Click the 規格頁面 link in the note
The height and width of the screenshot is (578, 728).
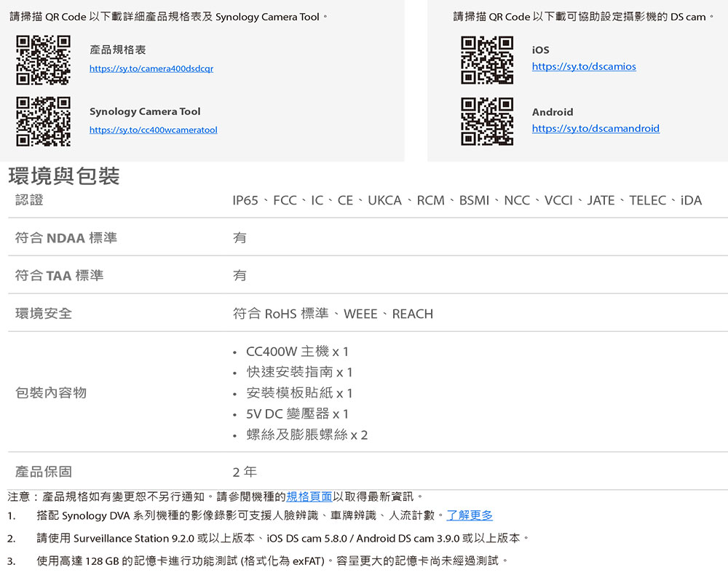coord(309,496)
